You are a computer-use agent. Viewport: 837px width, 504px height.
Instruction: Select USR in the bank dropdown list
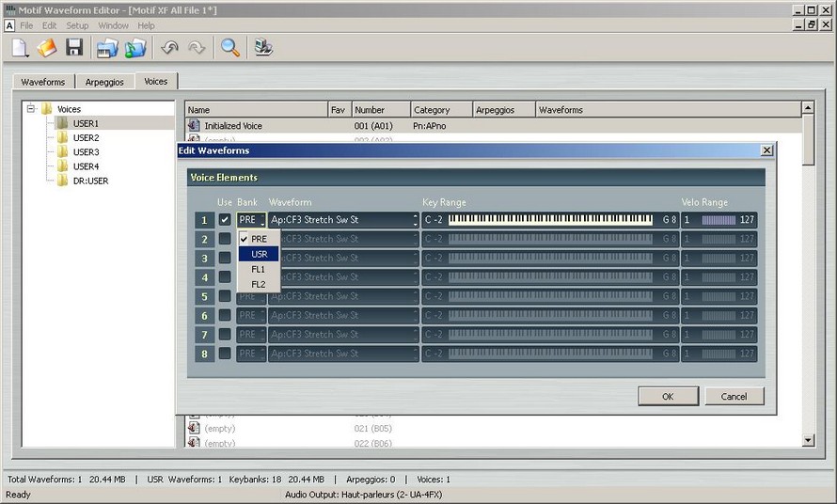(x=260, y=254)
